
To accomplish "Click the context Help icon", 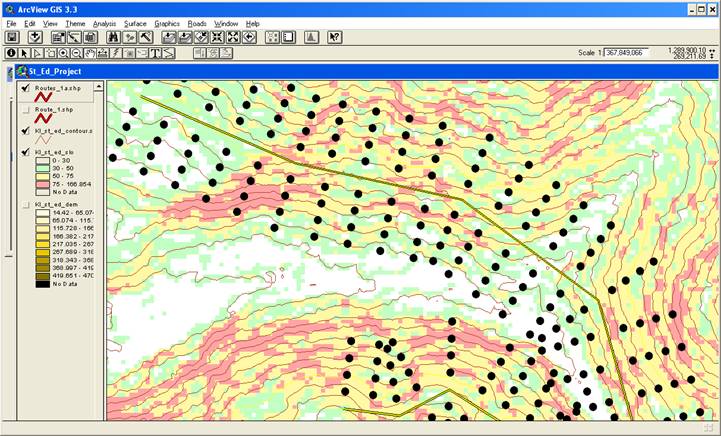I will [x=335, y=37].
